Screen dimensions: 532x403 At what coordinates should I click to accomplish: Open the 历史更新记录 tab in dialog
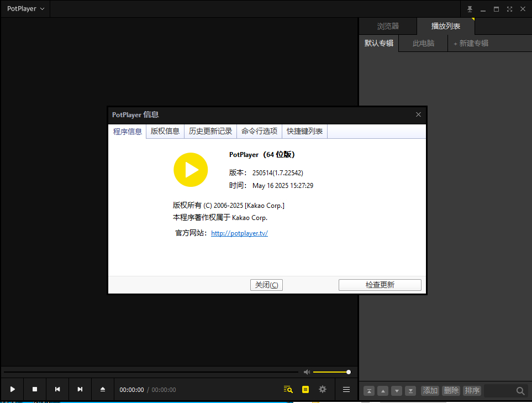click(210, 131)
